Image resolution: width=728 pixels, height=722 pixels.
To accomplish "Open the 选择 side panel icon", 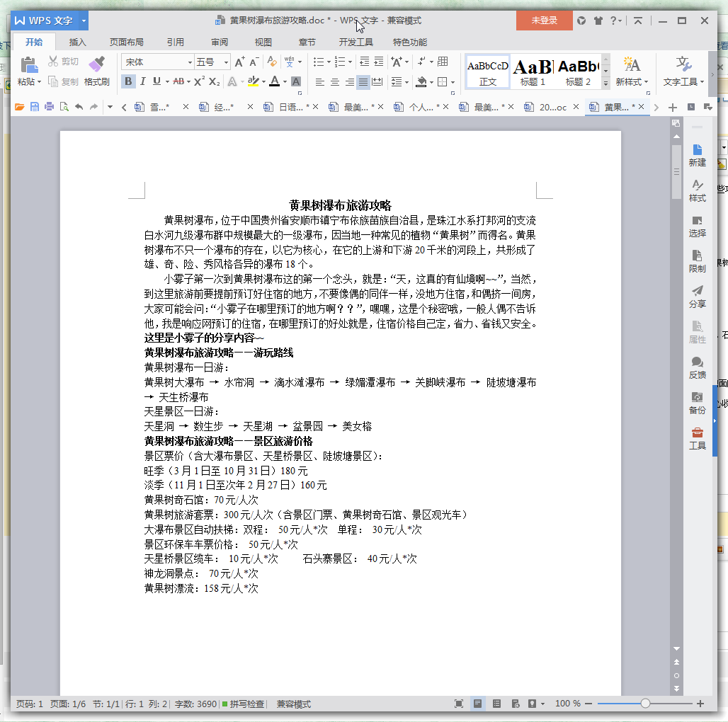I will point(697,226).
